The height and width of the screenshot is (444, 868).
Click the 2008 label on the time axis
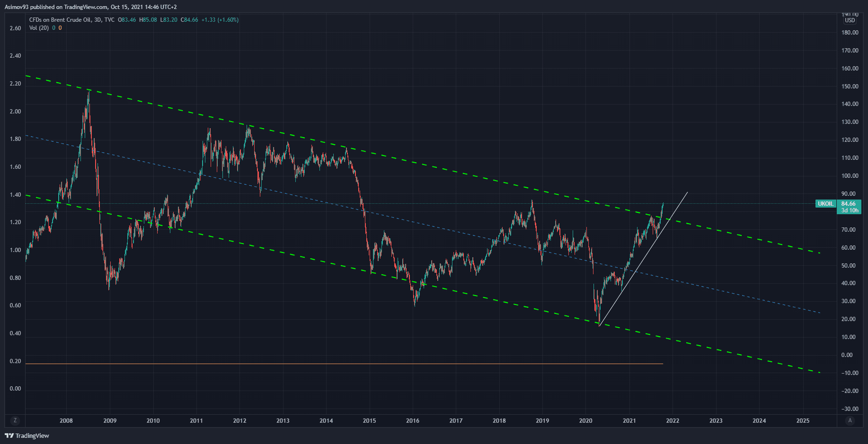pos(66,421)
